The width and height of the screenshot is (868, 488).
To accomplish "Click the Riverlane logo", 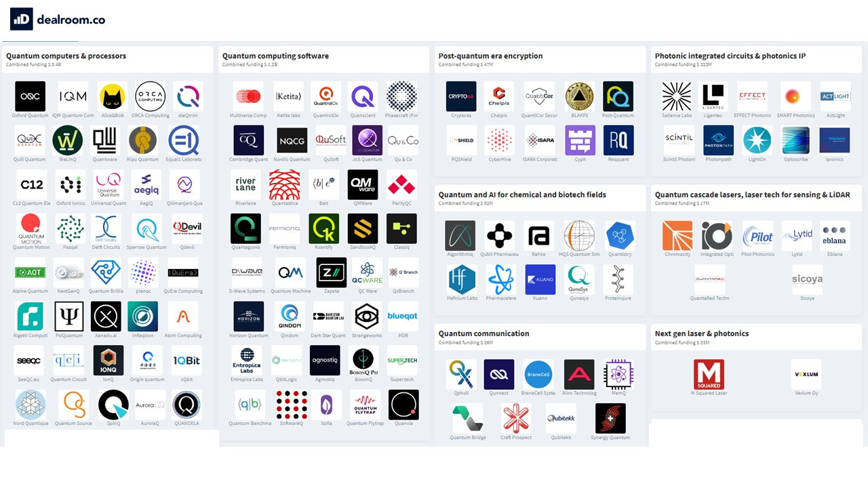I will tap(245, 184).
